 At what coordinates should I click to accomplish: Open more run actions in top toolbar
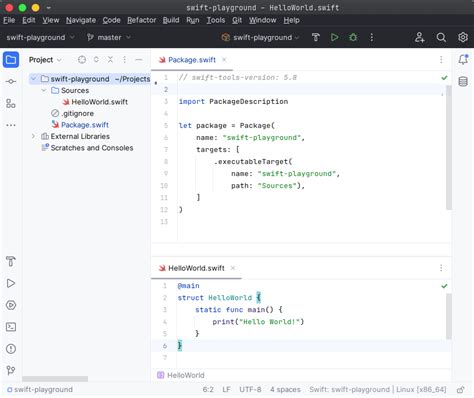coord(372,37)
